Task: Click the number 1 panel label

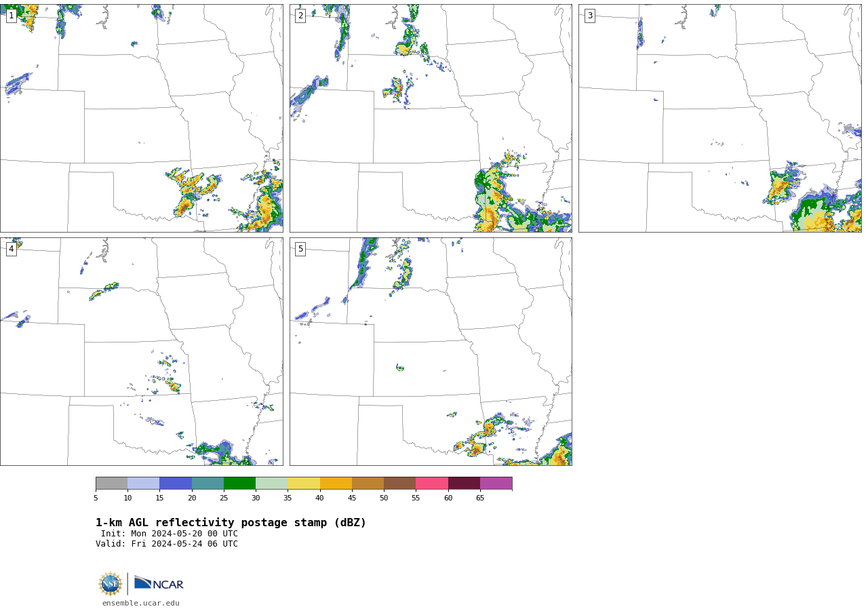Action: (12, 16)
